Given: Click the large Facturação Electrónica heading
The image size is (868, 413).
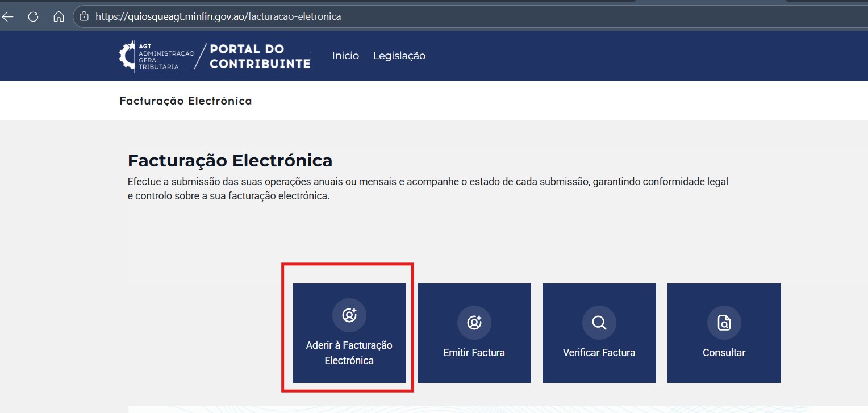Looking at the screenshot, I should (230, 161).
